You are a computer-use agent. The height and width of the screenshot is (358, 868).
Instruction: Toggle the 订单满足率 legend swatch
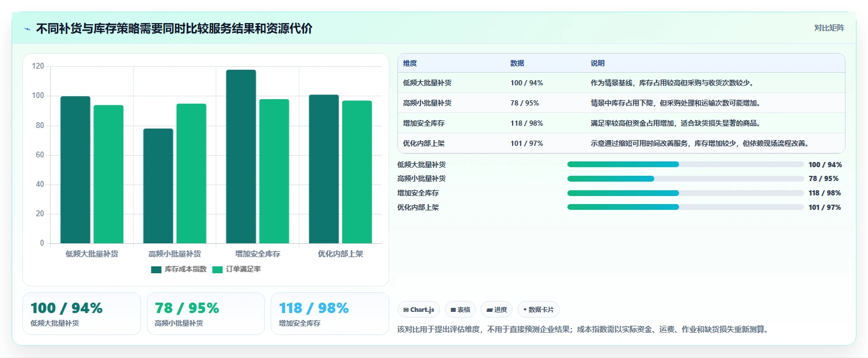click(x=217, y=269)
